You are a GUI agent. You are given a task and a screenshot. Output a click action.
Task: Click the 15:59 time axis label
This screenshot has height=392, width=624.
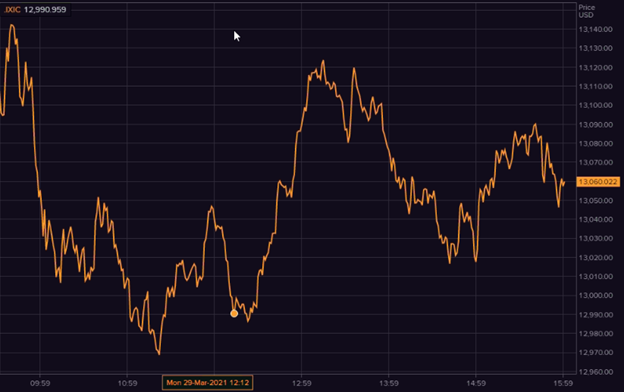(x=563, y=383)
